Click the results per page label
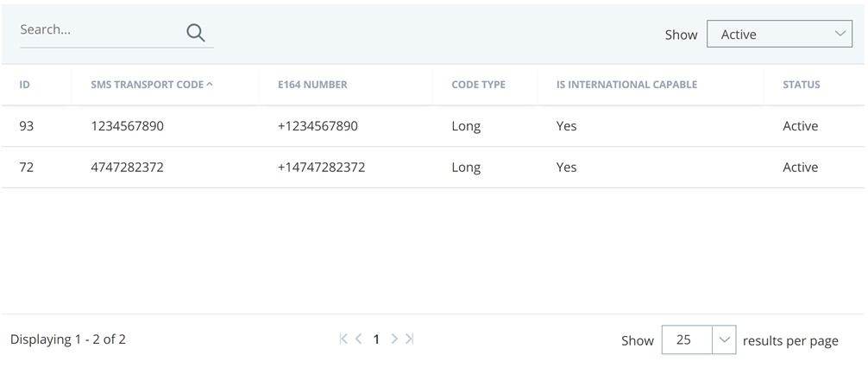The height and width of the screenshot is (368, 868). coord(790,340)
